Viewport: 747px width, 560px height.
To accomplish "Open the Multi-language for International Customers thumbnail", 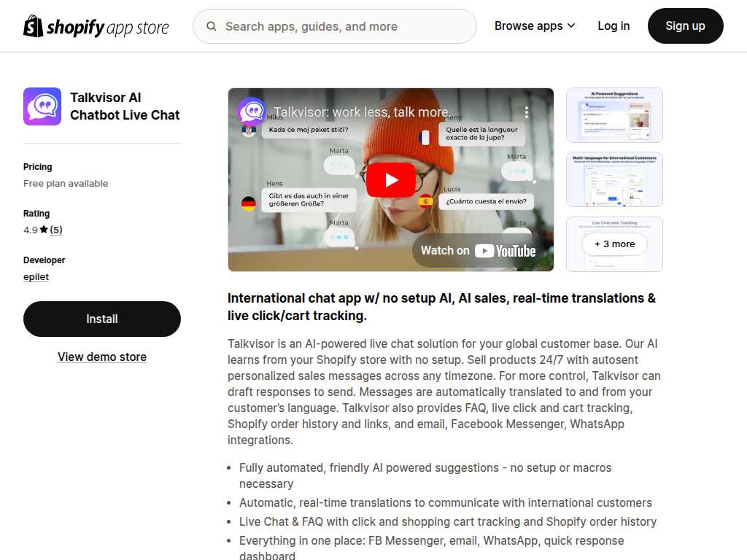I will click(x=614, y=179).
